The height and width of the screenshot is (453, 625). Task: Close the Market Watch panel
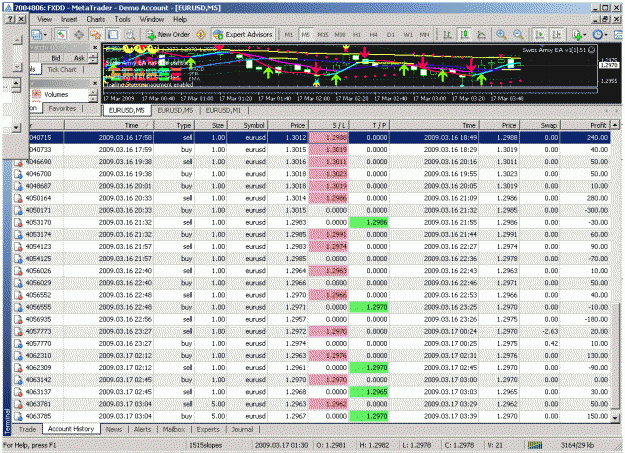pyautogui.click(x=95, y=47)
